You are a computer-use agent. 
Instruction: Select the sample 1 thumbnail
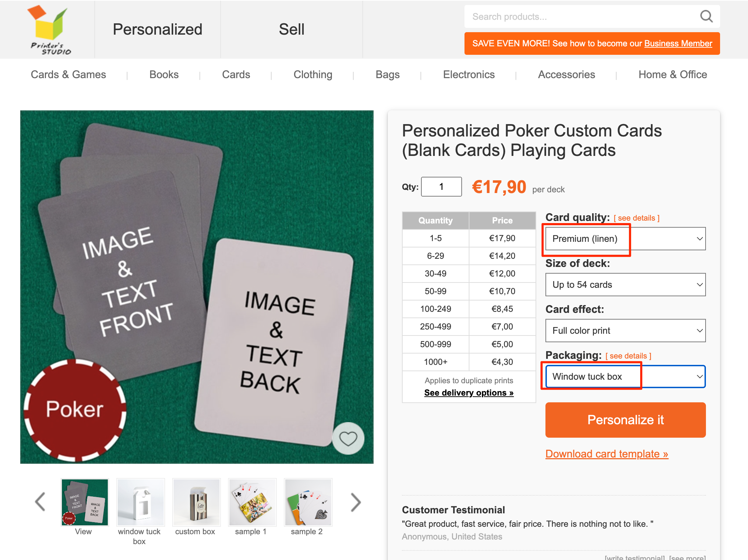[252, 502]
